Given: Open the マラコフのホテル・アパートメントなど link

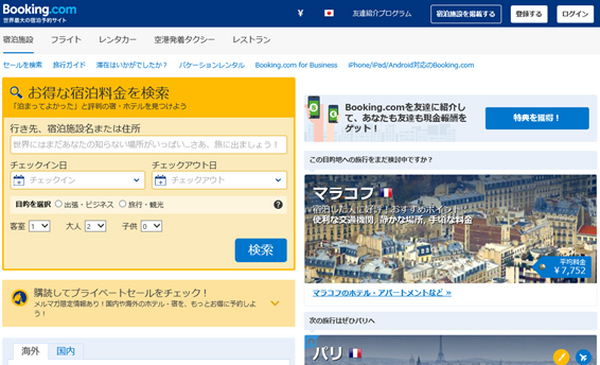Looking at the screenshot, I should 382,293.
